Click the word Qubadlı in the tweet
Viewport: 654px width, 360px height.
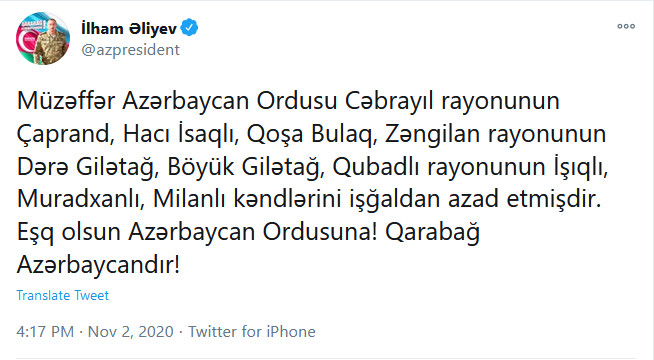click(x=375, y=167)
